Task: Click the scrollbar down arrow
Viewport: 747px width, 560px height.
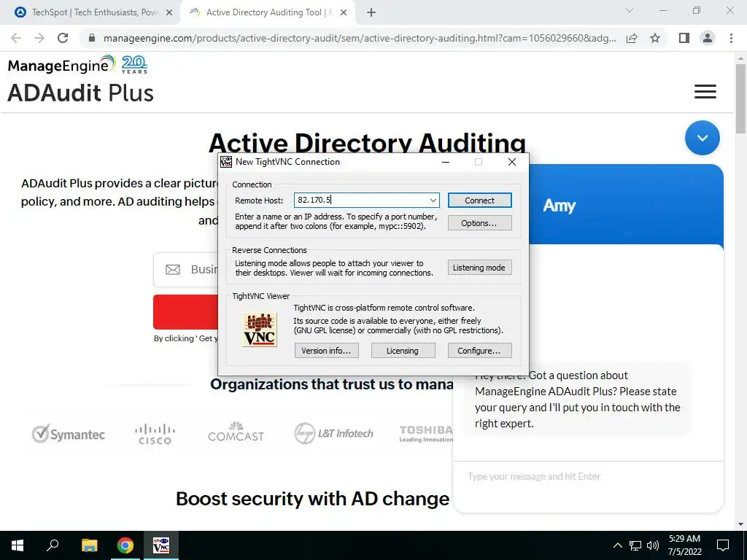Action: 740,524
